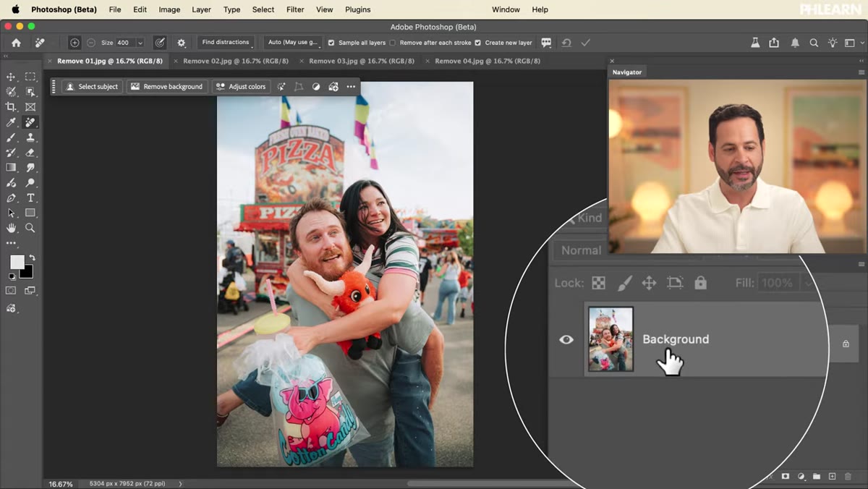
Task: Open the Remove tool preset picker
Action: pyautogui.click(x=40, y=43)
